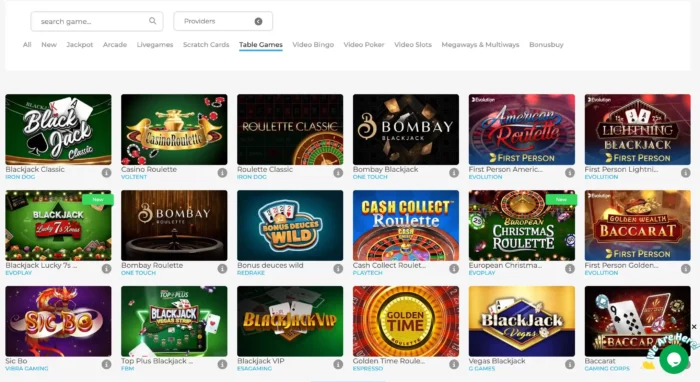
Task: Click the Sic Bo game title
Action: tap(16, 361)
